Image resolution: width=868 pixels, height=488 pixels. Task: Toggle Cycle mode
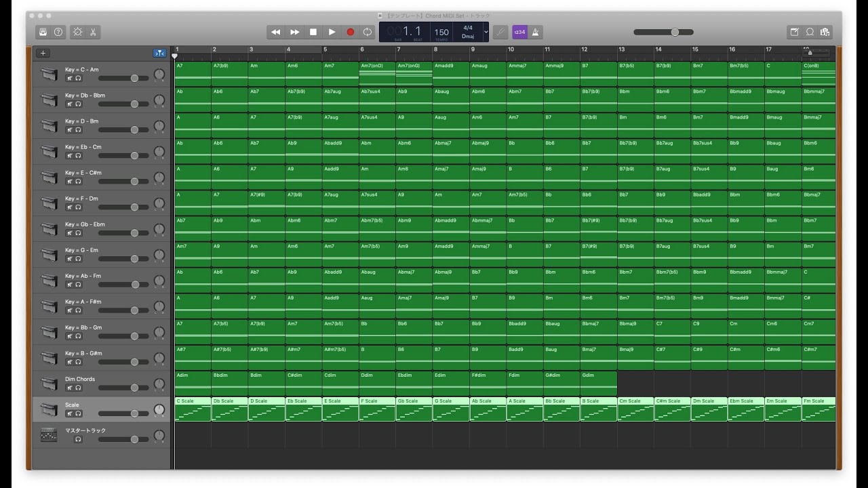pyautogui.click(x=368, y=32)
